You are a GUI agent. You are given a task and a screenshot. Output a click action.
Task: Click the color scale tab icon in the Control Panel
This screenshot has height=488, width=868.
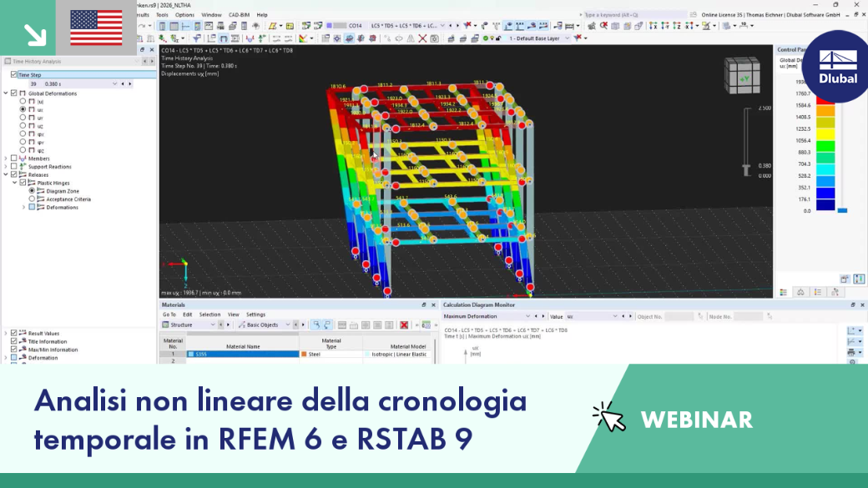point(784,292)
